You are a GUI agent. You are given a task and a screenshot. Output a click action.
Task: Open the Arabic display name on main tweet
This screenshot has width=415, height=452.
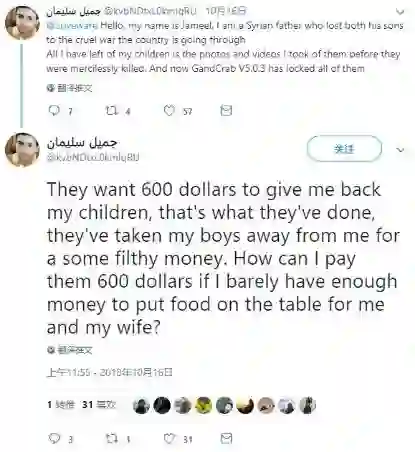coord(82,142)
